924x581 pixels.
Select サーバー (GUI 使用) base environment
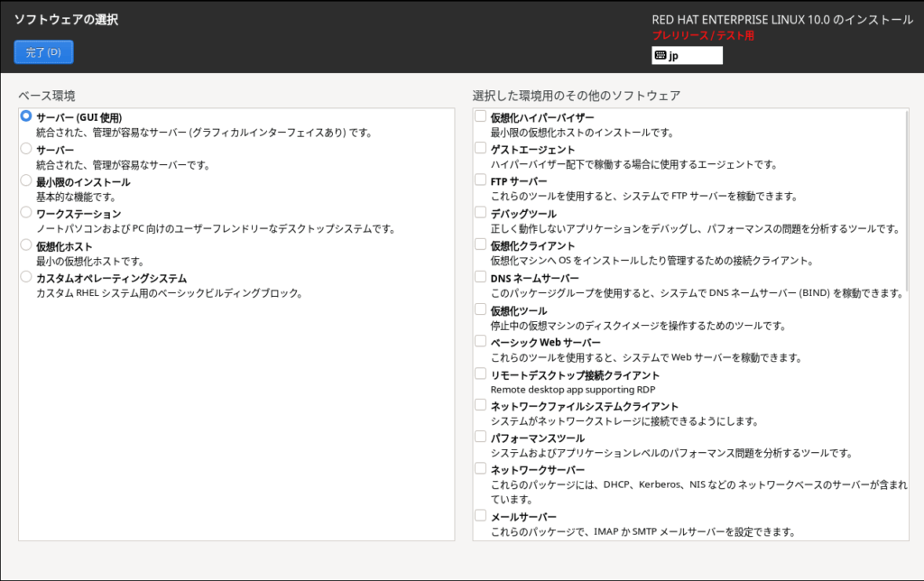[26, 116]
